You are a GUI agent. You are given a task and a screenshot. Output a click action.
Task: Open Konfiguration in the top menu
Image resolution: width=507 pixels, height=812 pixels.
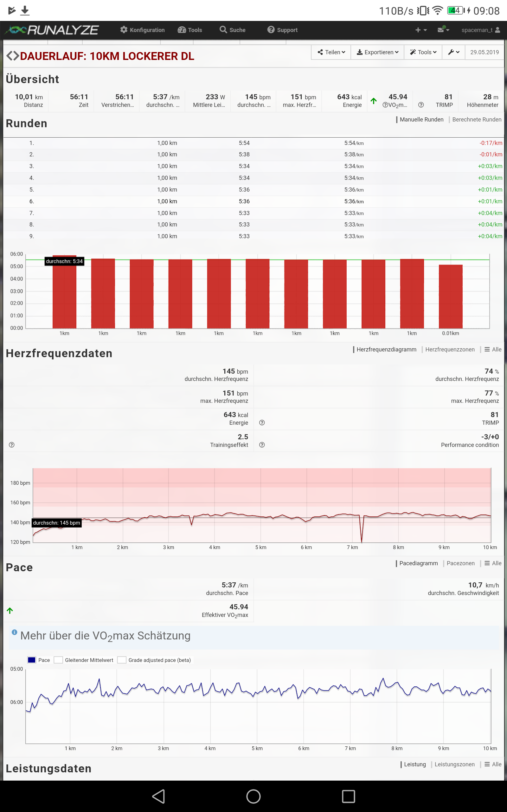(143, 30)
